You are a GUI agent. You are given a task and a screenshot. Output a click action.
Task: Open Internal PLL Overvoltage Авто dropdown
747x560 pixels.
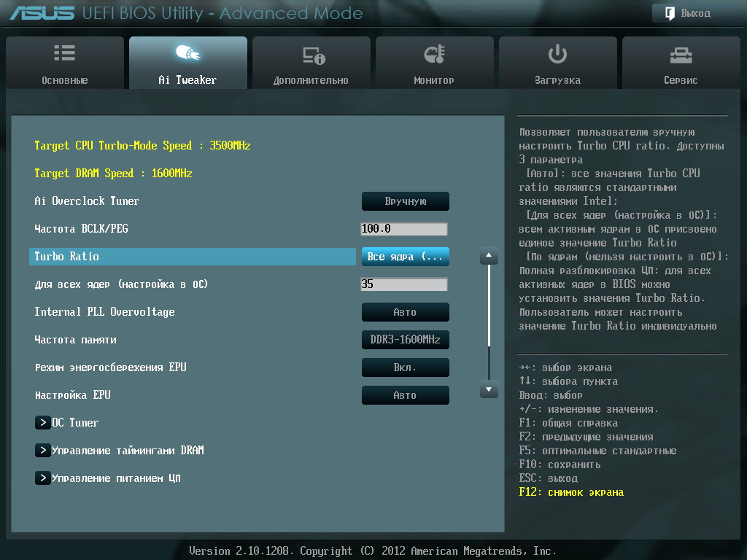tap(406, 312)
